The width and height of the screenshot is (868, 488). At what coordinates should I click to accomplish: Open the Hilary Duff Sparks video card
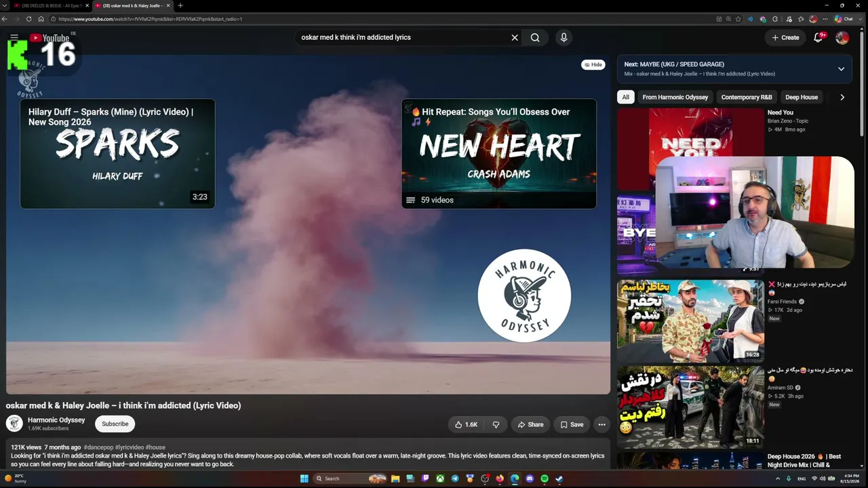pos(117,154)
